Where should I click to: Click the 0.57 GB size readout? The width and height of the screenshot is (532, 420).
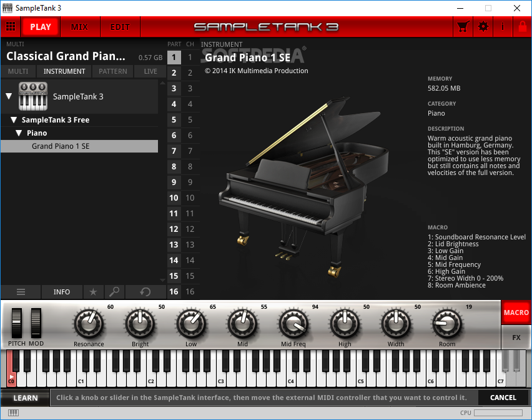(150, 57)
